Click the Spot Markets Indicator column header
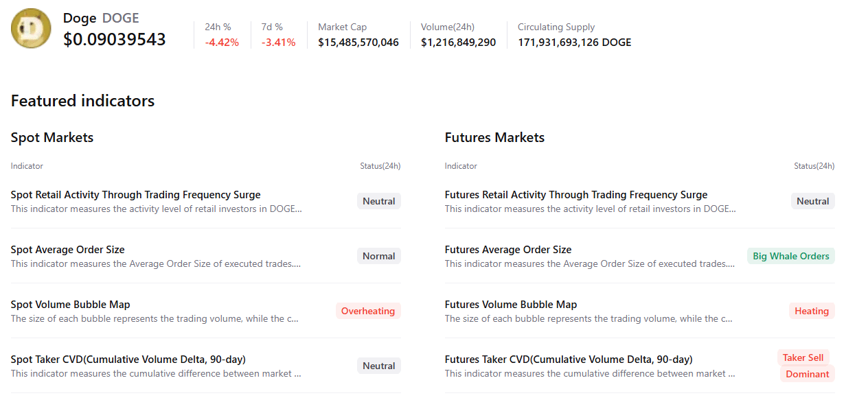The height and width of the screenshot is (400, 868). coord(27,166)
